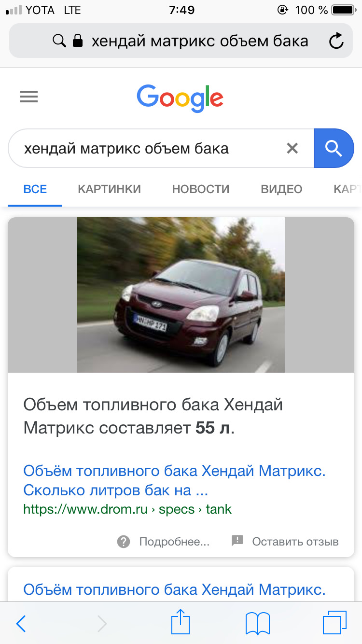Tap the Google logo
This screenshot has width=362, height=644.
(x=180, y=98)
